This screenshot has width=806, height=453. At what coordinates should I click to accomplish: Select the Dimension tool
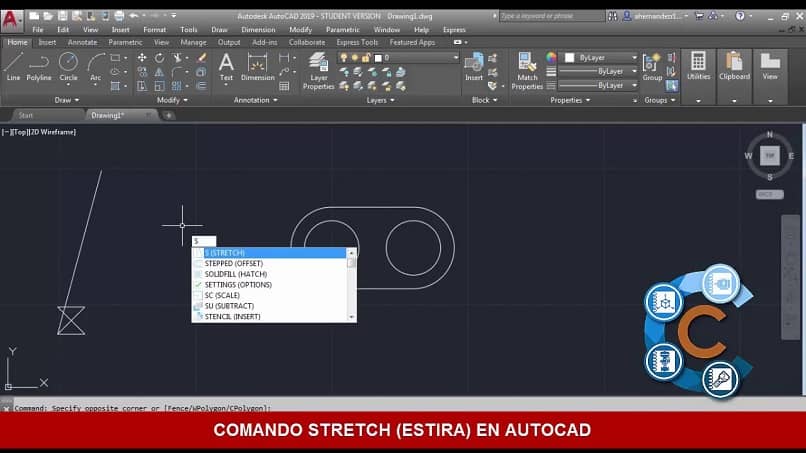(x=257, y=66)
